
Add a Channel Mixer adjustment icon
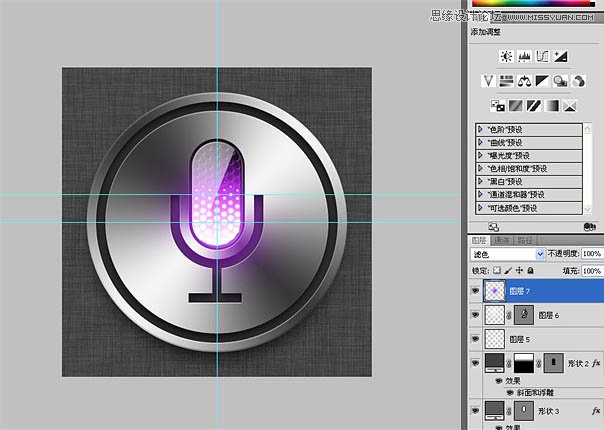point(578,81)
